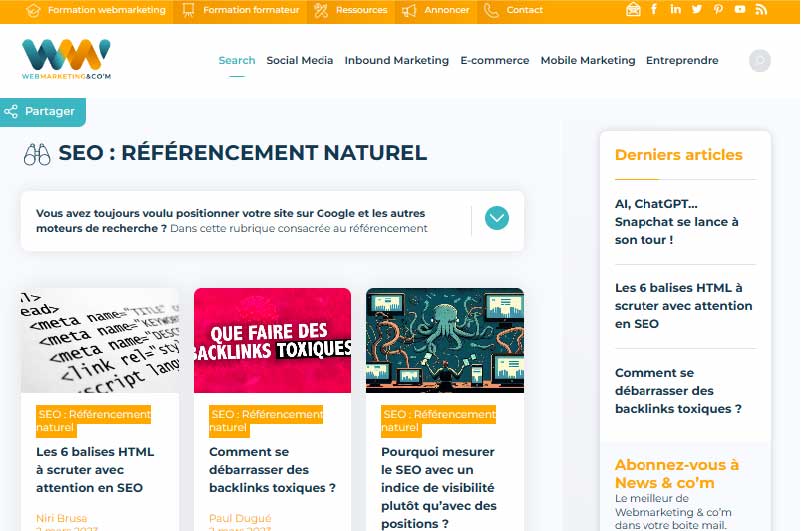801x531 pixels.
Task: Click the Derniers articles heading
Action: [x=678, y=155]
